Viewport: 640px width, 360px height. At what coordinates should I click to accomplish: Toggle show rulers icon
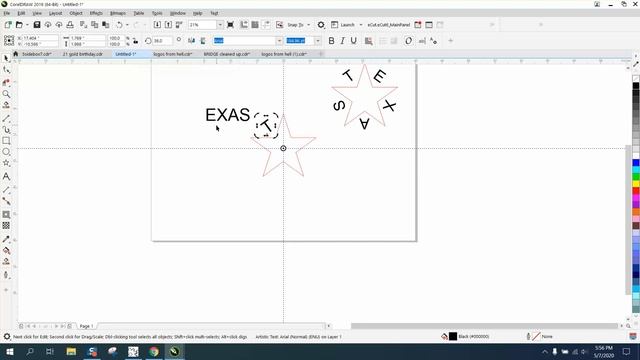[244, 25]
